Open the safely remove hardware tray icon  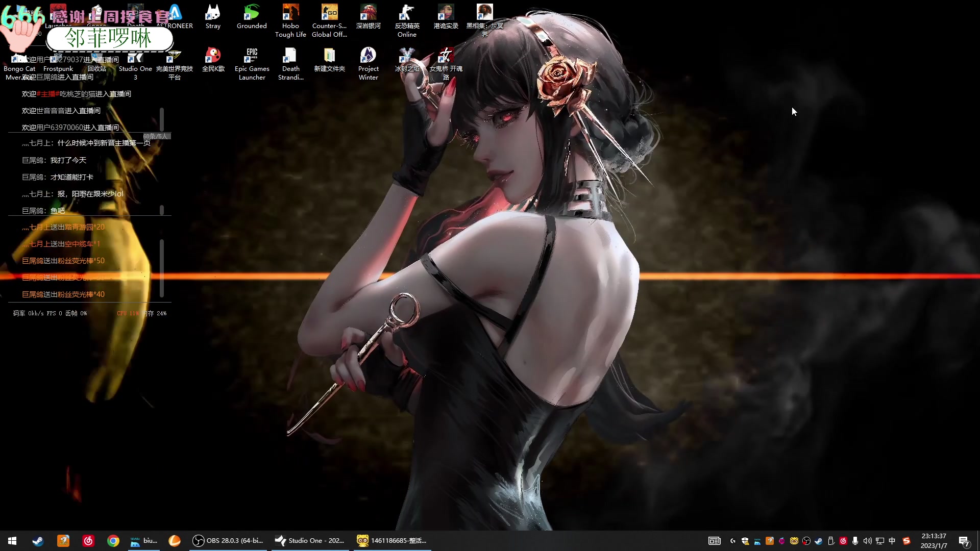(x=831, y=541)
